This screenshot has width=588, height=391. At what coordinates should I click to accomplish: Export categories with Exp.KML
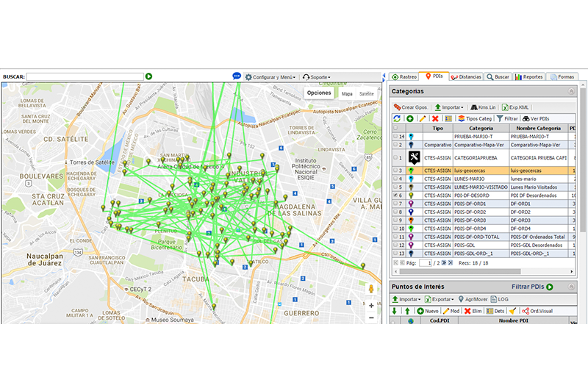pyautogui.click(x=515, y=107)
